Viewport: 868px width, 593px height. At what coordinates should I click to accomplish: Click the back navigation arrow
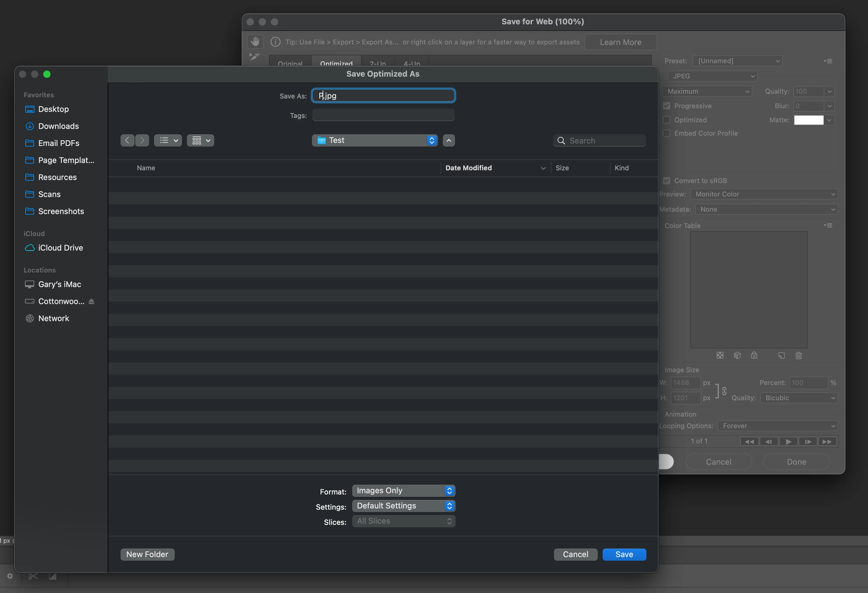tap(127, 140)
